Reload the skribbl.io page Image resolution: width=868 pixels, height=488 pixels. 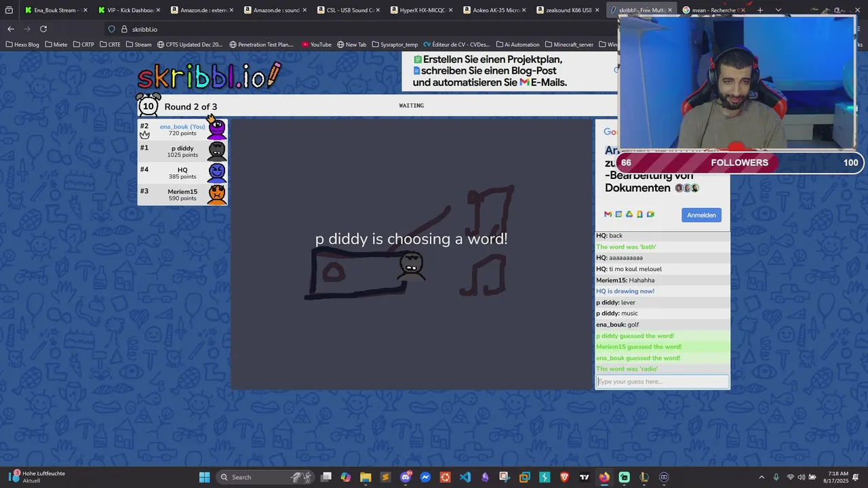coord(43,29)
